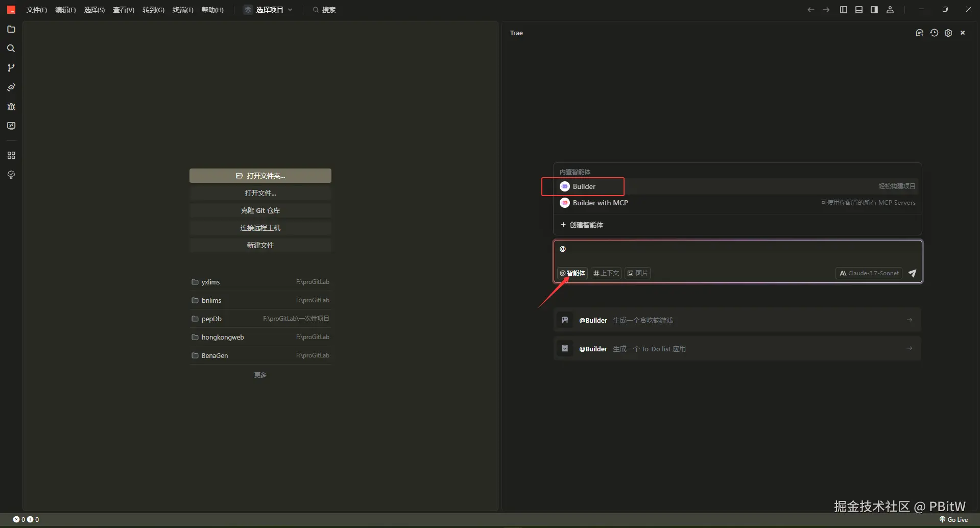Click the 打开文件夹... button
Image resolution: width=980 pixels, height=528 pixels.
pyautogui.click(x=260, y=176)
